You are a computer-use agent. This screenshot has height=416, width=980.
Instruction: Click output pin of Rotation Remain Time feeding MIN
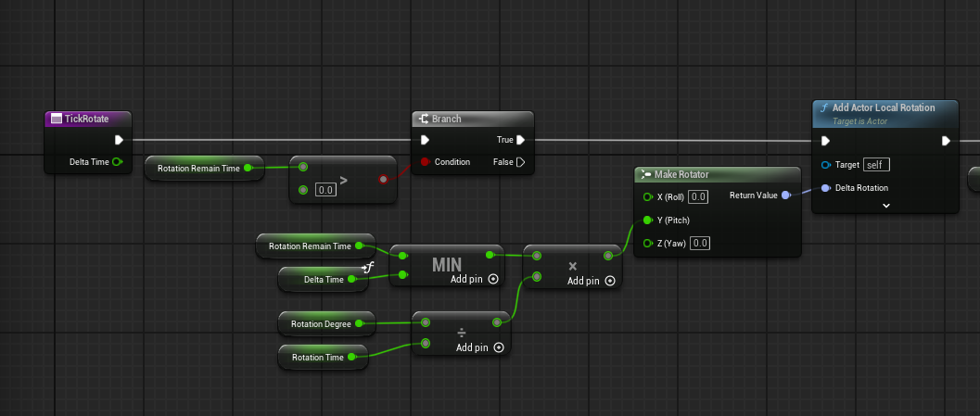[x=359, y=246]
